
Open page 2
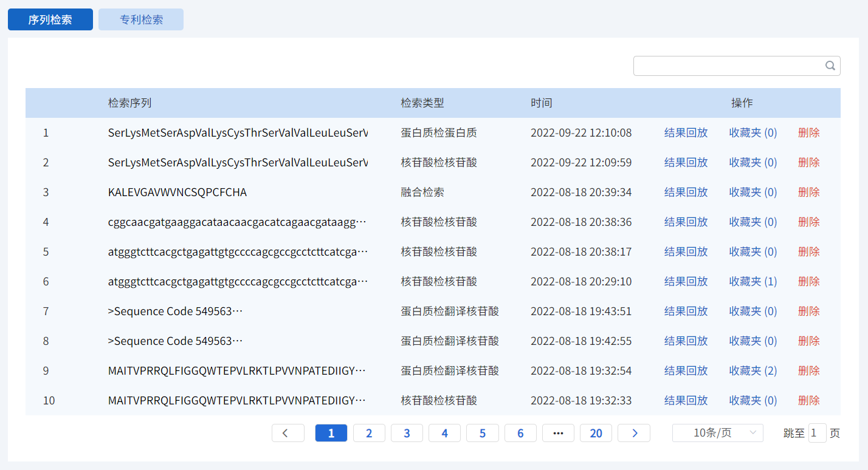[369, 433]
